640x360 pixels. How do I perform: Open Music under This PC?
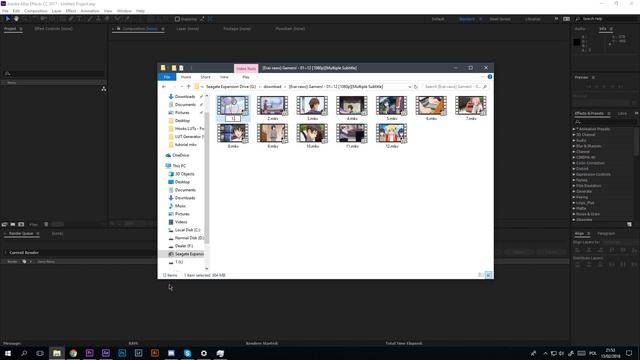[x=177, y=206]
